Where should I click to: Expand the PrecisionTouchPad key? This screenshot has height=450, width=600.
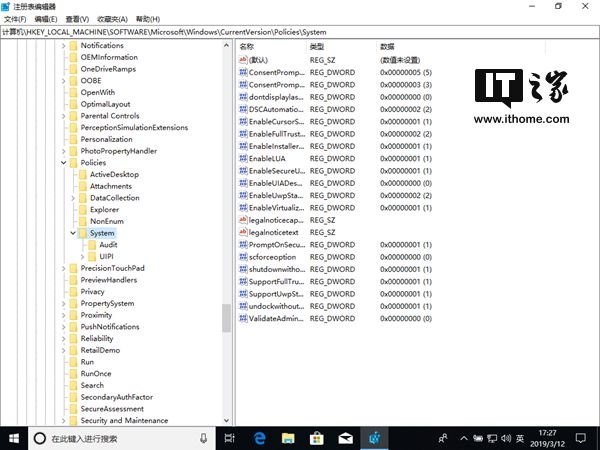(64, 269)
